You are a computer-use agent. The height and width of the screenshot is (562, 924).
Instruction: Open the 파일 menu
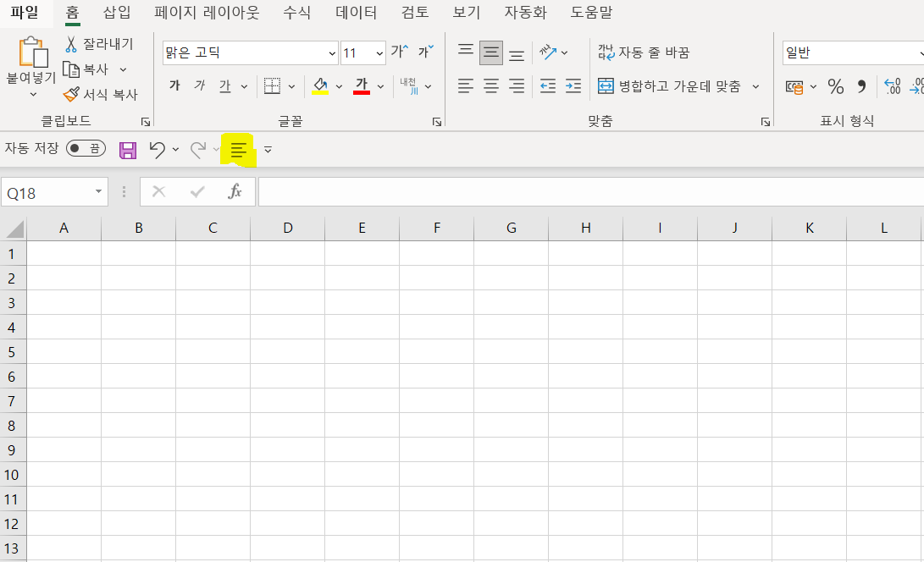point(24,13)
